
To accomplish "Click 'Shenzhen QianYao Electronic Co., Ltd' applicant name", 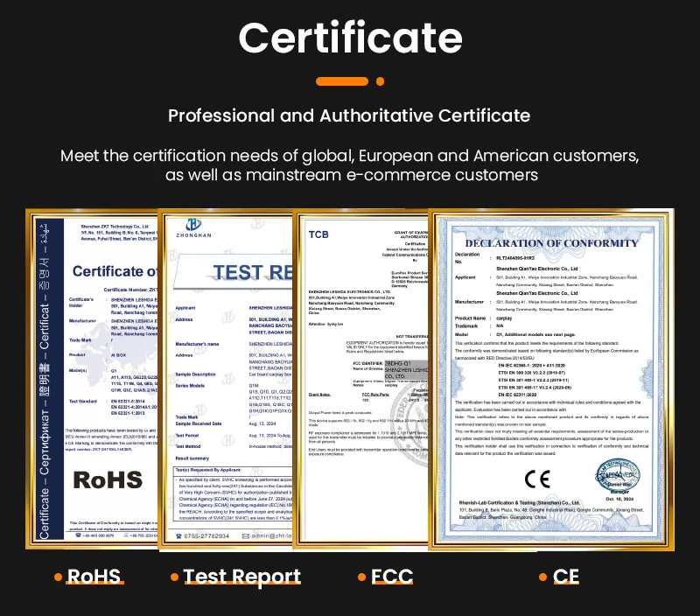I will point(537,269).
